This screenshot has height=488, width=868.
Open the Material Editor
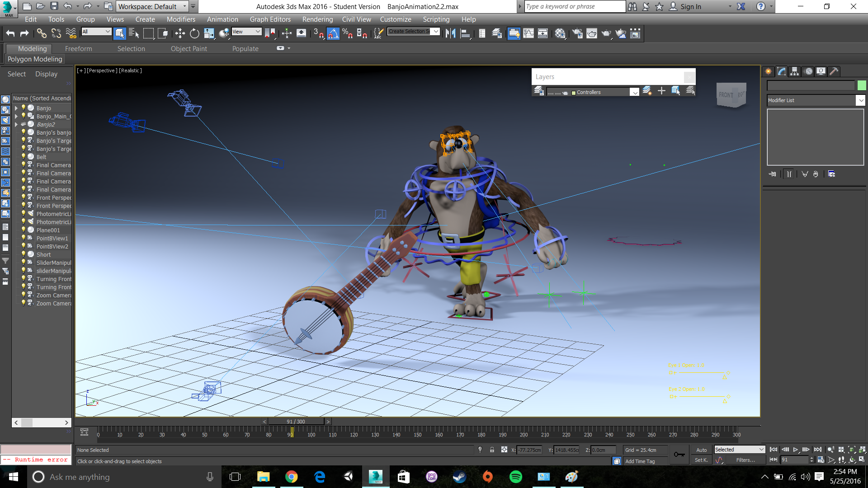pos(560,33)
